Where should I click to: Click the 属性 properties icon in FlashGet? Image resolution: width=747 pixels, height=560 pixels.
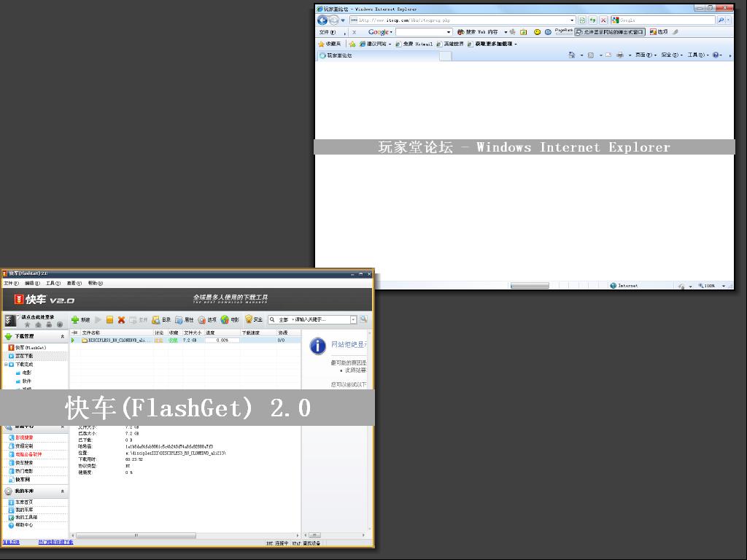tap(179, 319)
